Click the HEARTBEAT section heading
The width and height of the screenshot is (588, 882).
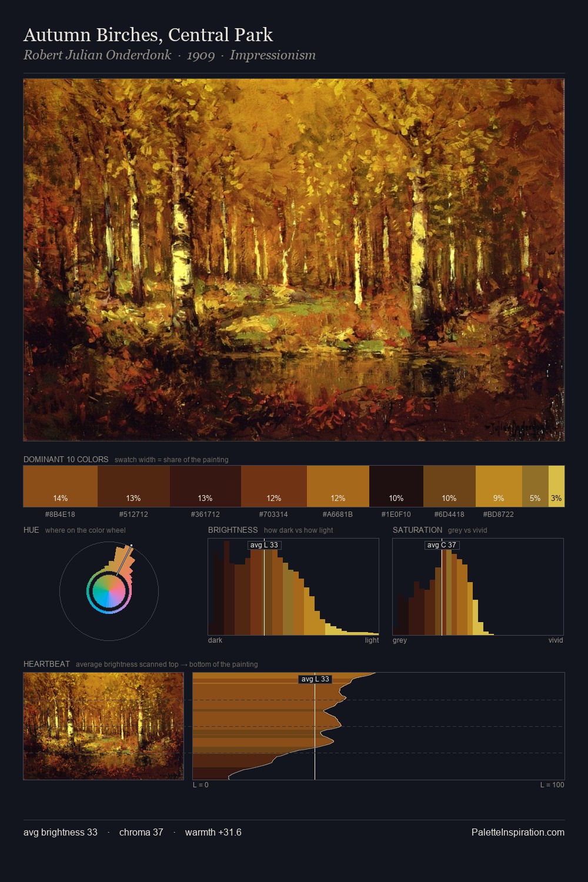click(46, 664)
